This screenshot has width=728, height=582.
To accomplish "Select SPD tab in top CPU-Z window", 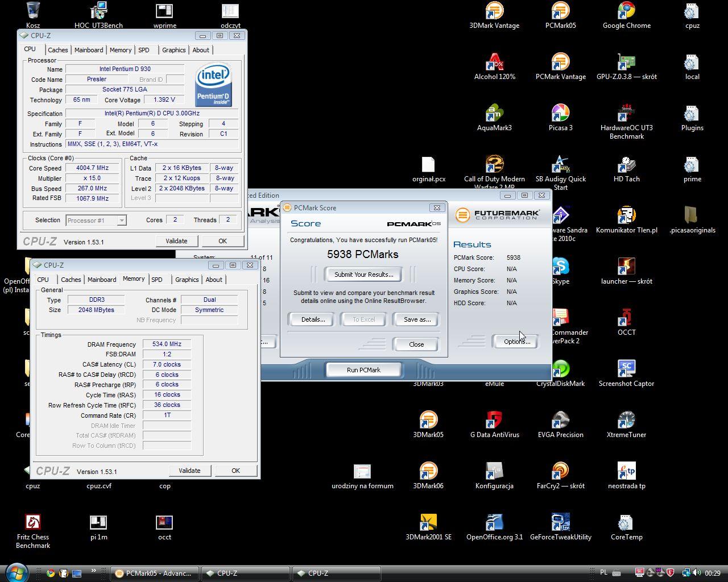I will tap(144, 50).
